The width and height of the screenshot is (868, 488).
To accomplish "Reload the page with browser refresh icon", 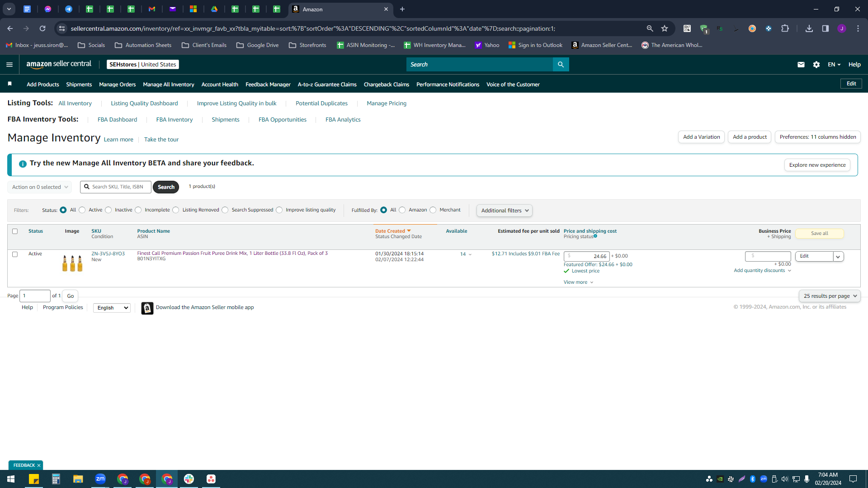I will click(x=42, y=28).
